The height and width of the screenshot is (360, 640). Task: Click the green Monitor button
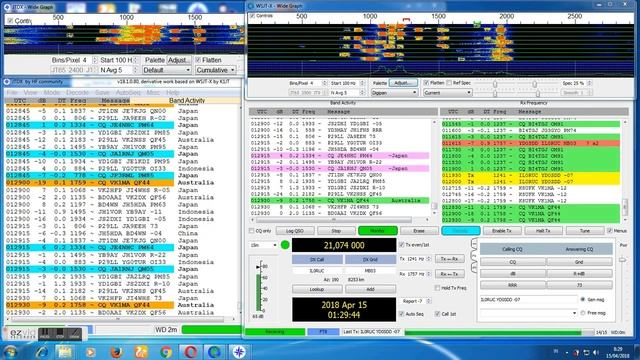click(377, 231)
